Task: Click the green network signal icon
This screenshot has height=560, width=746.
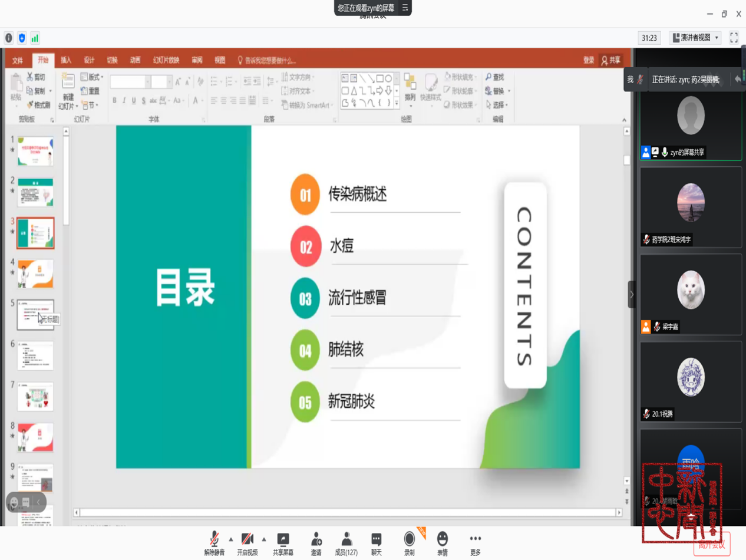Action: pyautogui.click(x=35, y=38)
